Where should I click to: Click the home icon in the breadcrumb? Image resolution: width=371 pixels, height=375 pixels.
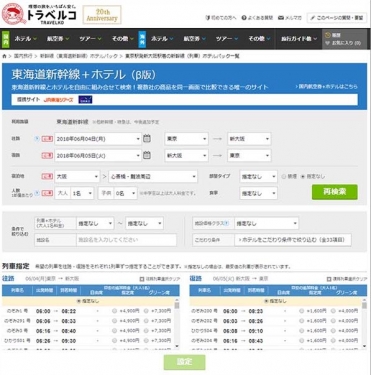[4, 56]
